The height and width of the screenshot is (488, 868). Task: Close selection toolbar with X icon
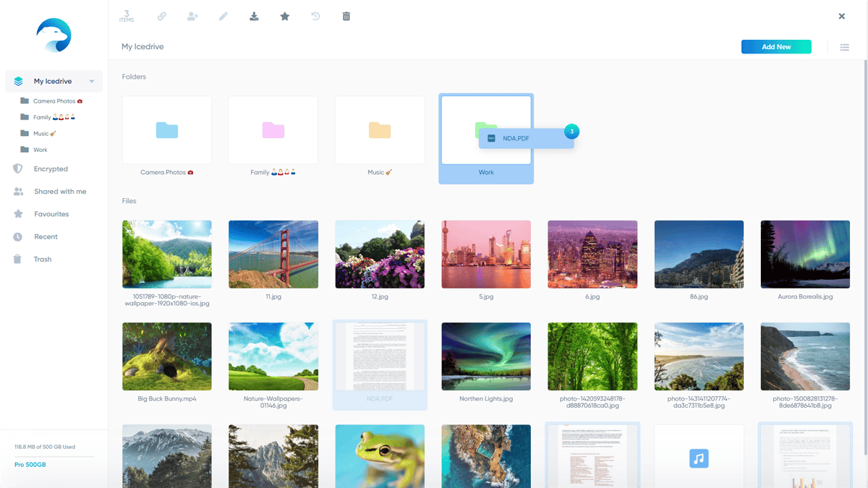click(x=842, y=16)
